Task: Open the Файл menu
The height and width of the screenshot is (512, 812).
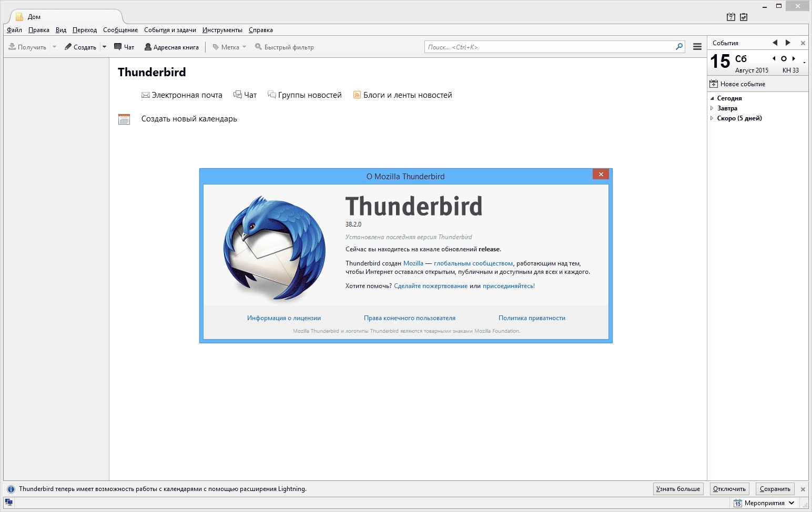Action: click(x=14, y=30)
